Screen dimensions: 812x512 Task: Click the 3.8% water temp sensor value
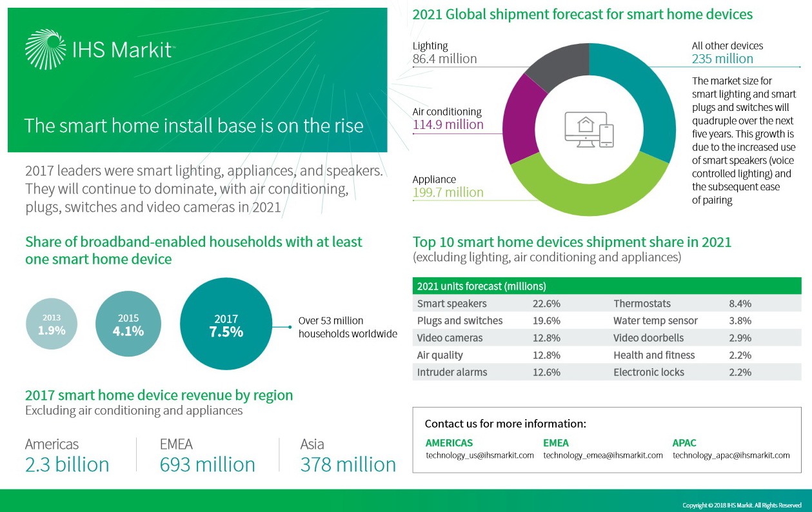point(740,320)
